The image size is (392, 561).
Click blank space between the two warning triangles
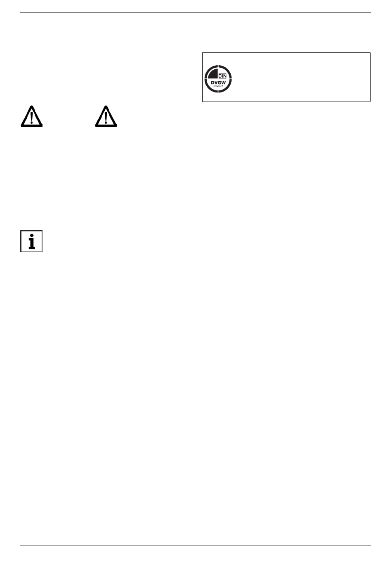pos(69,116)
